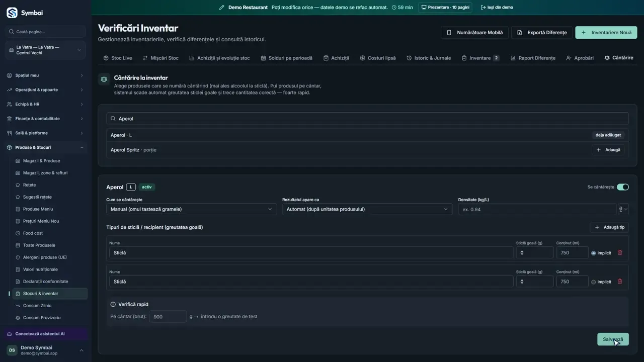Click the Rețete sidebar icon
This screenshot has height=362, width=644.
click(18, 185)
